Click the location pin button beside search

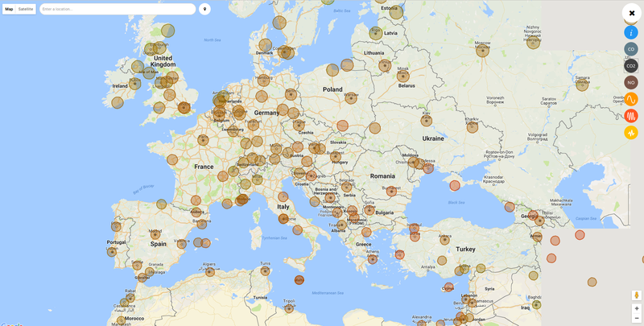pyautogui.click(x=204, y=10)
